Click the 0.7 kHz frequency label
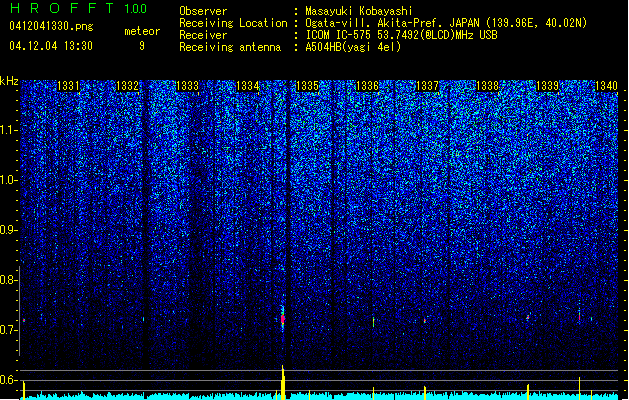 coord(9,330)
